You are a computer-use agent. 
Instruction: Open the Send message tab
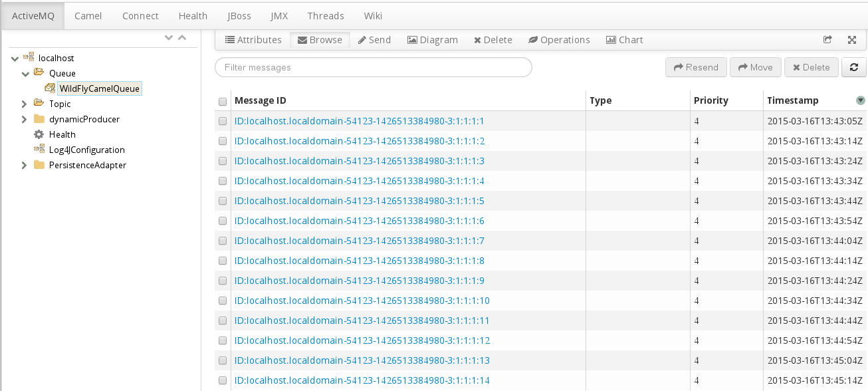[374, 40]
